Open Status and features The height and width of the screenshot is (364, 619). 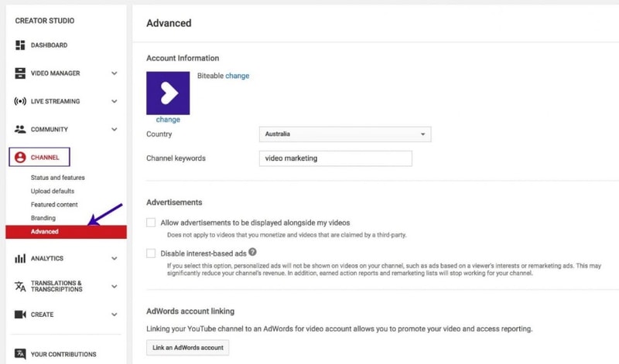coord(57,178)
